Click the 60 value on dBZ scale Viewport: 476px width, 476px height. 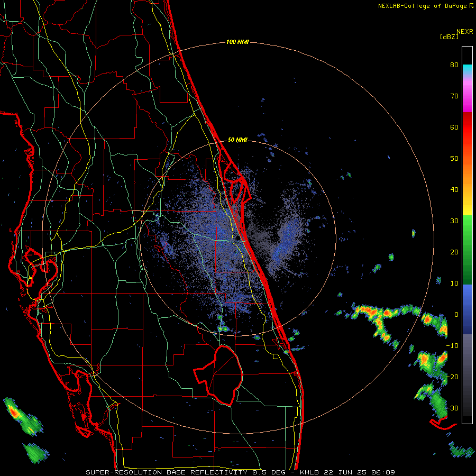(x=454, y=127)
